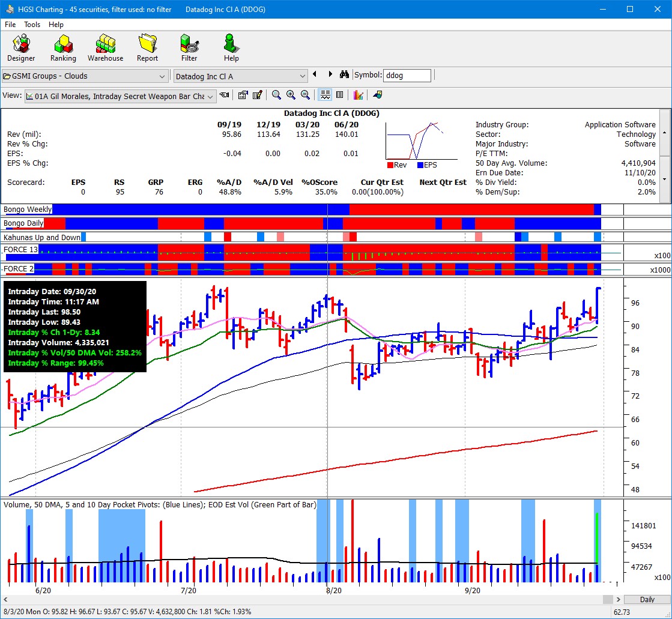672x619 pixels.
Task: Open the chart properties icon
Action: [243, 95]
